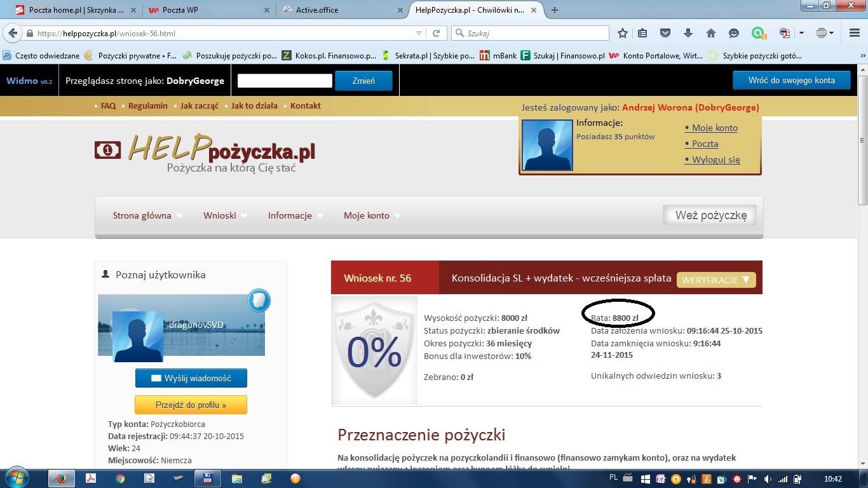This screenshot has width=868, height=488.
Task: Click the Weź pożyczkę button
Action: [710, 215]
